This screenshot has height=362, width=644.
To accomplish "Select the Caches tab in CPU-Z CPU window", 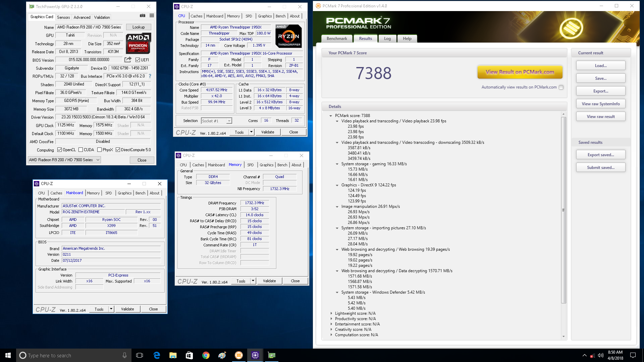I will [x=197, y=16].
